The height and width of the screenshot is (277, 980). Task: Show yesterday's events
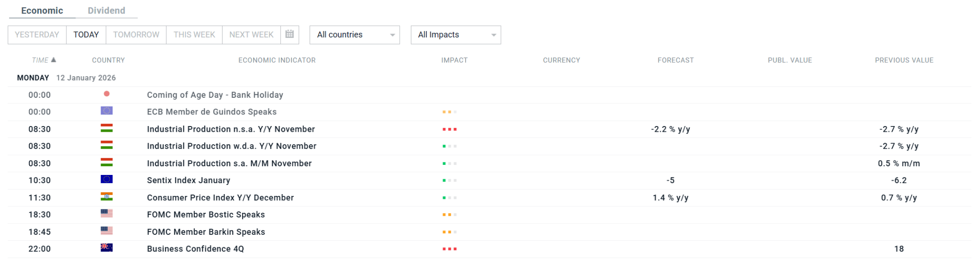(x=37, y=35)
